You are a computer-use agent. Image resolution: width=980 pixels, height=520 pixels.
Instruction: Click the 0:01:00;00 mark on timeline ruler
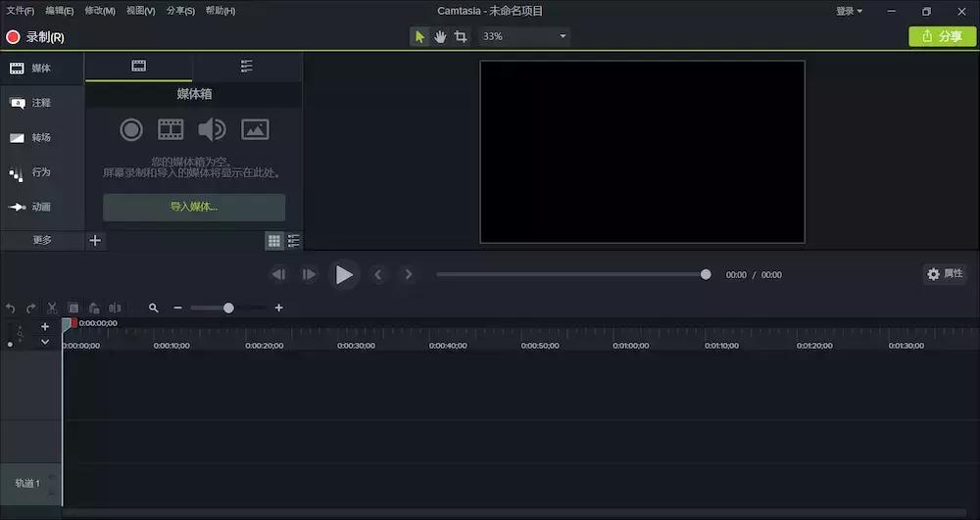631,346
